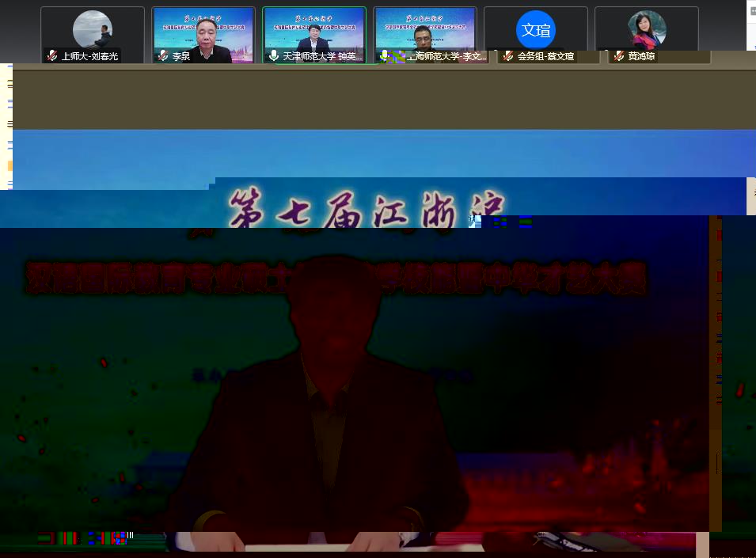The image size is (756, 558).
Task: Click the muted microphone icon beside 黄鸿琼
Action: 619,56
